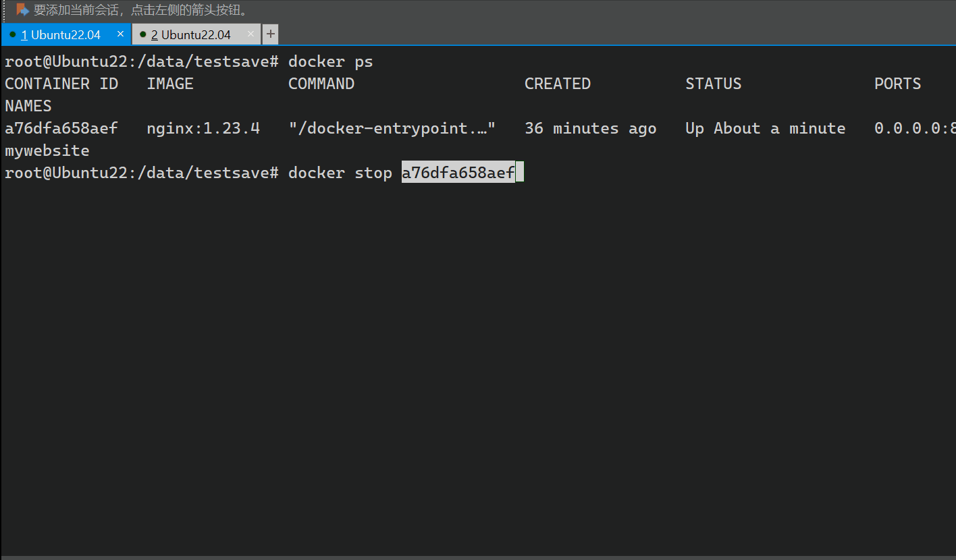The width and height of the screenshot is (956, 560).
Task: Click the a76dfa658aef ID in the table row
Action: [x=61, y=128]
